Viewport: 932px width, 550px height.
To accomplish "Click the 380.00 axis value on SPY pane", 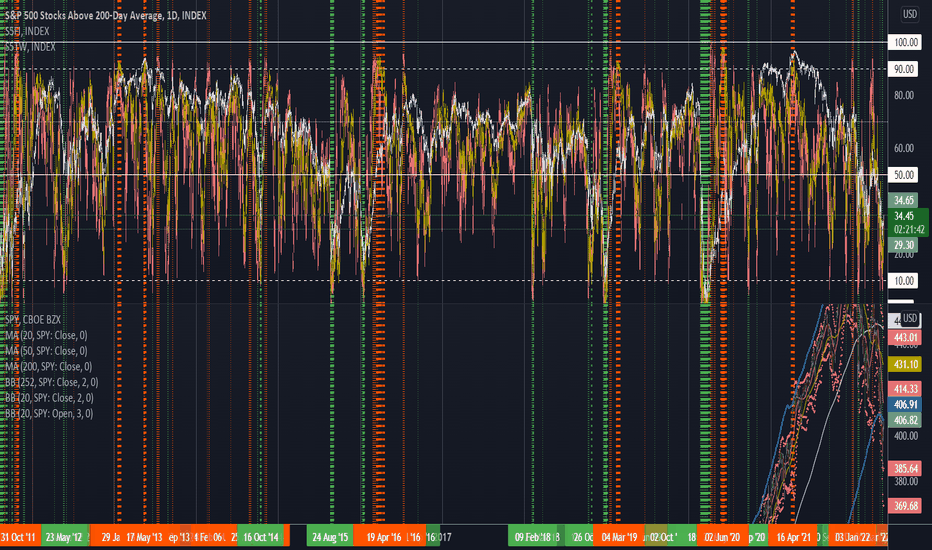I will [x=906, y=481].
